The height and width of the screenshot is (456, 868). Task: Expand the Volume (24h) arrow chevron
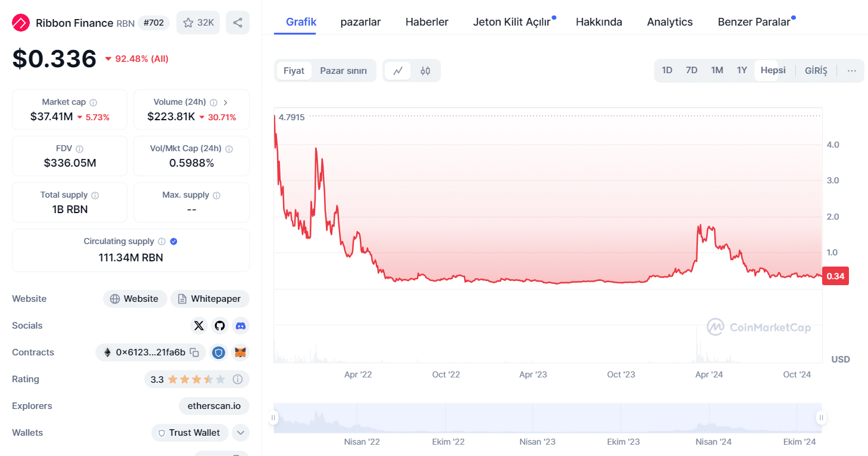pyautogui.click(x=225, y=102)
